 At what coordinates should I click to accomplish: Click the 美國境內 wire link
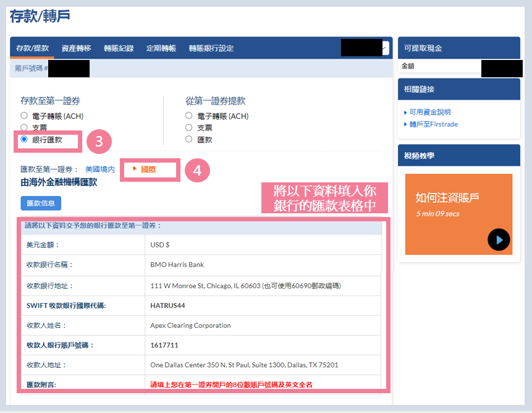pos(99,169)
